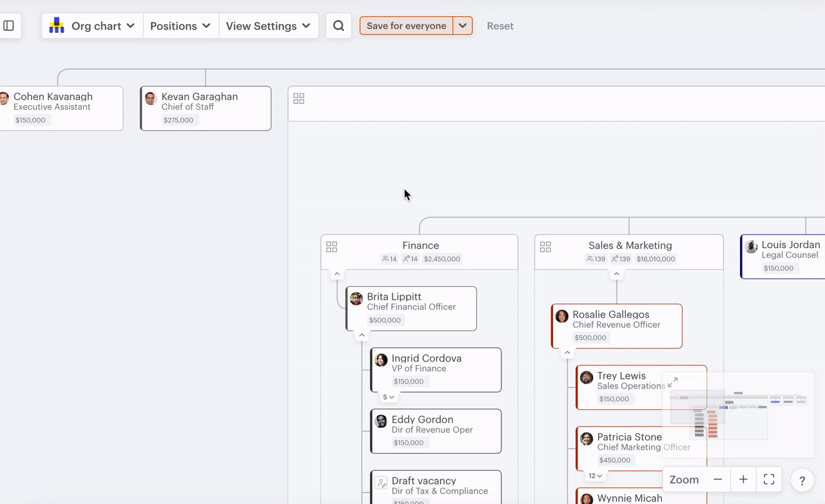Viewport: 825px width, 504px height.
Task: Open the search magnifier icon
Action: tap(338, 26)
